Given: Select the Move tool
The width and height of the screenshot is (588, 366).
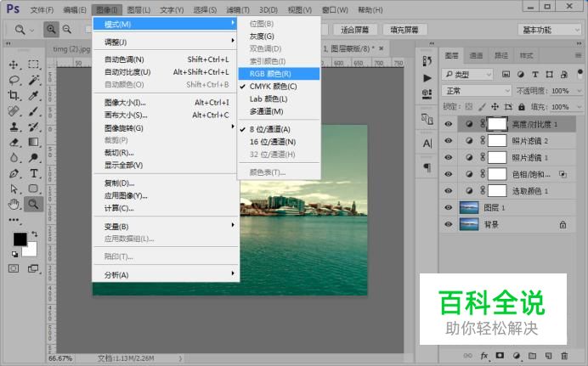Looking at the screenshot, I should (14, 65).
